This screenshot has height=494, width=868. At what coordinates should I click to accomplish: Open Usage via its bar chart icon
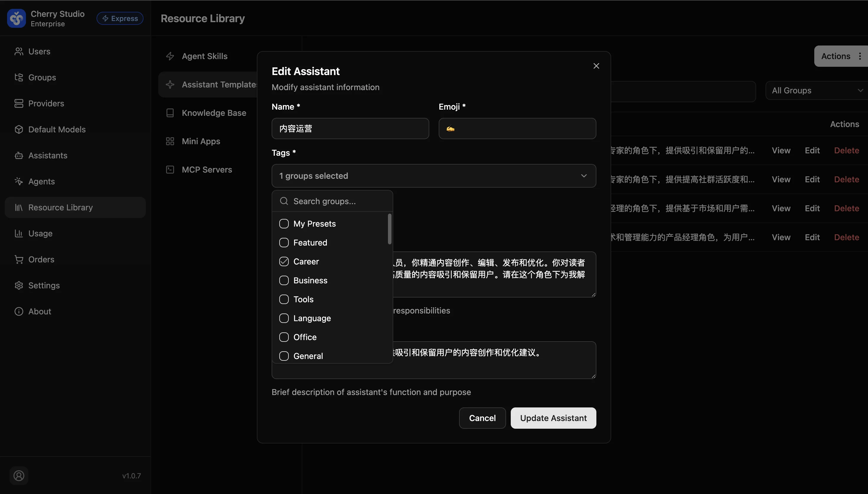coord(19,233)
